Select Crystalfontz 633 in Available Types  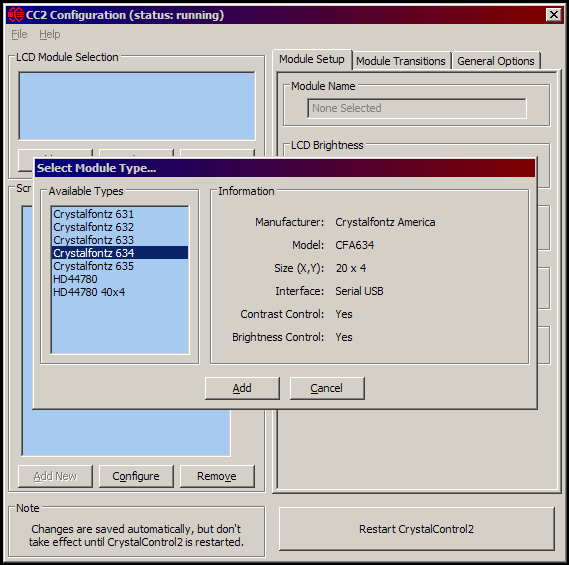(x=120, y=240)
